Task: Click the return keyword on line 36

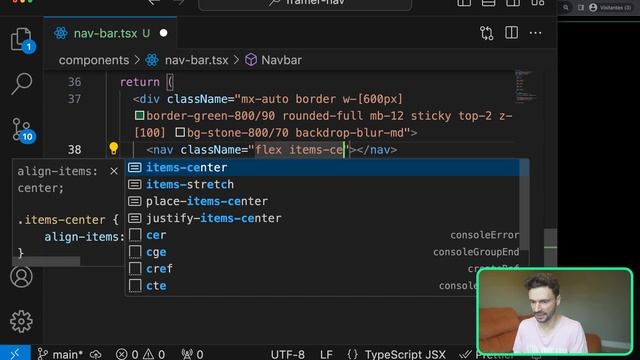Action: (140, 82)
